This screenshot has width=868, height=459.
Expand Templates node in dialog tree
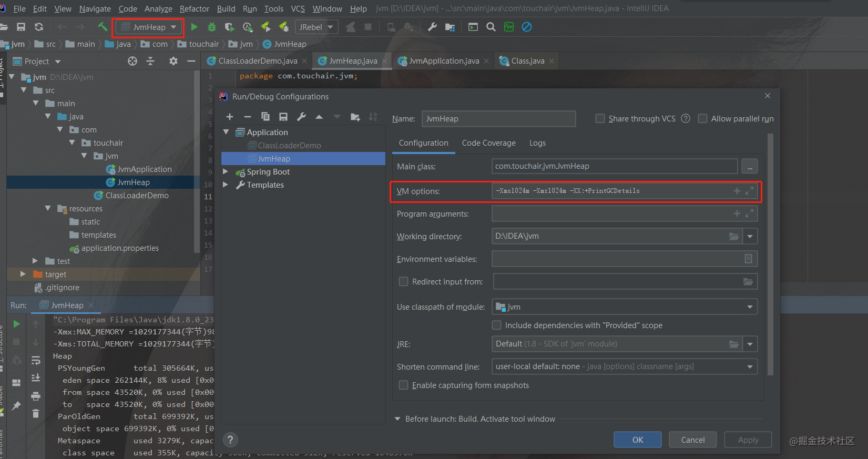pyautogui.click(x=226, y=185)
